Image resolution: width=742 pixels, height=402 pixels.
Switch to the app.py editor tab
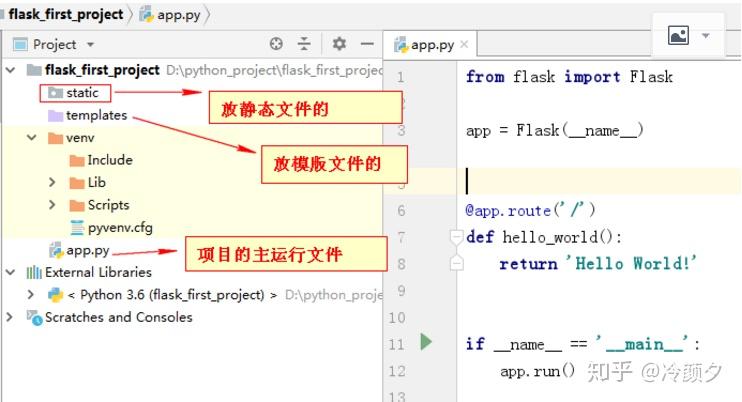coord(432,45)
